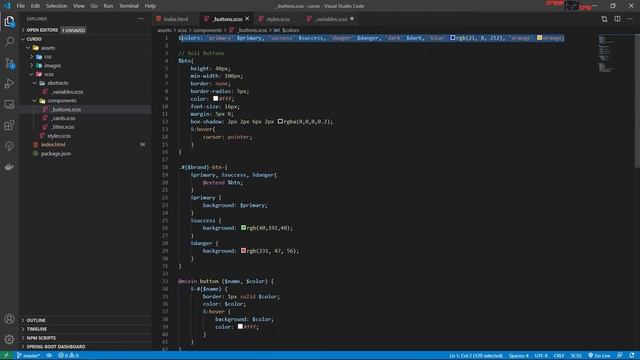Image resolution: width=640 pixels, height=360 pixels.
Task: Click the line and column indicator
Action: pyautogui.click(x=476, y=356)
